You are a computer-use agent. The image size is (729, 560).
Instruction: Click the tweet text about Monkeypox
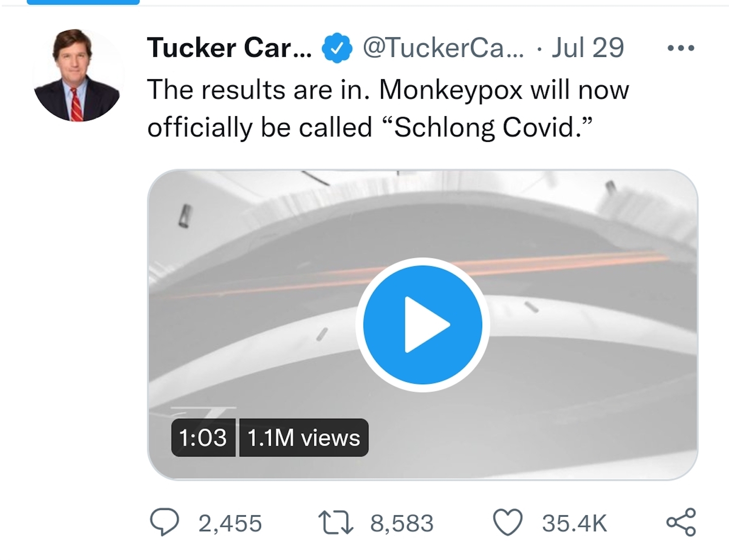click(388, 90)
